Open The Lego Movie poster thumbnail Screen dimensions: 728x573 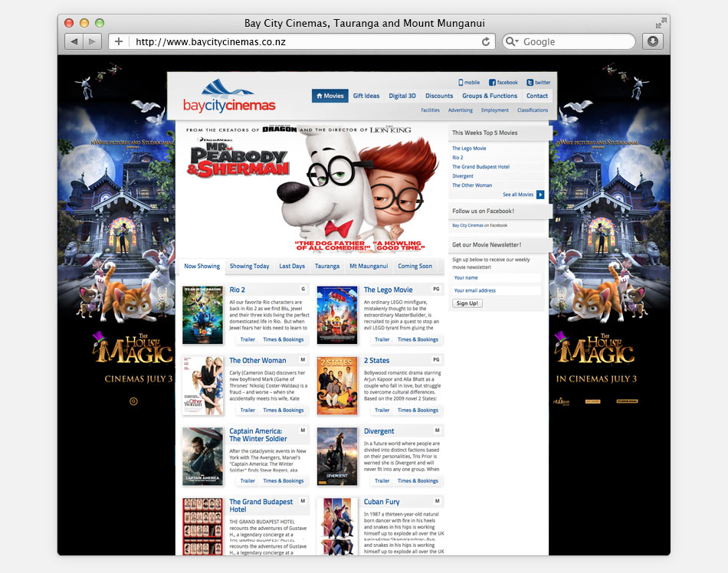pos(337,315)
